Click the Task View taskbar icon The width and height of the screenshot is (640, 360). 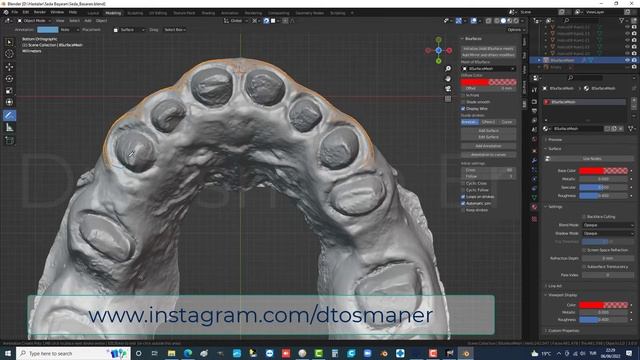155,353
